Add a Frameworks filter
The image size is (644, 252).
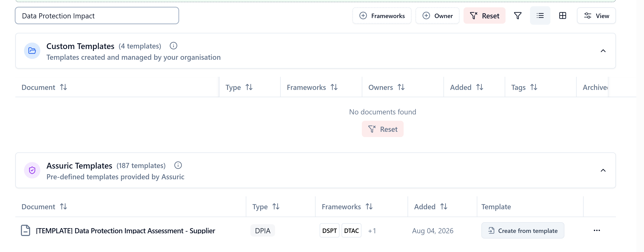382,16
